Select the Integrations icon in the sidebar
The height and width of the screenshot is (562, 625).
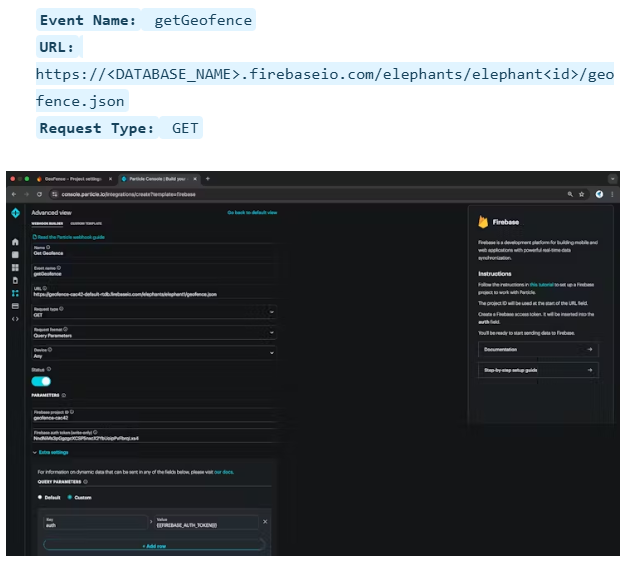point(15,293)
